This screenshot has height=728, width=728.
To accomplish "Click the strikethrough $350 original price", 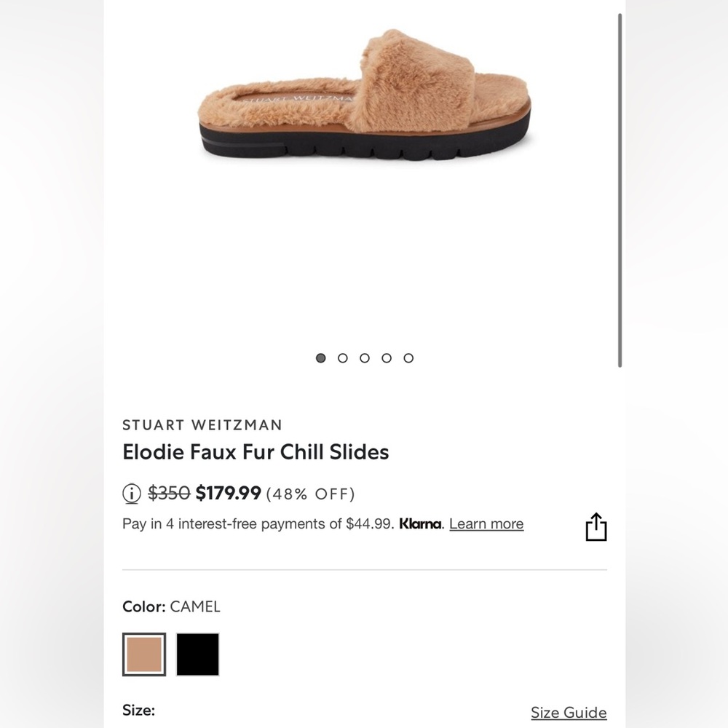I will coord(169,493).
